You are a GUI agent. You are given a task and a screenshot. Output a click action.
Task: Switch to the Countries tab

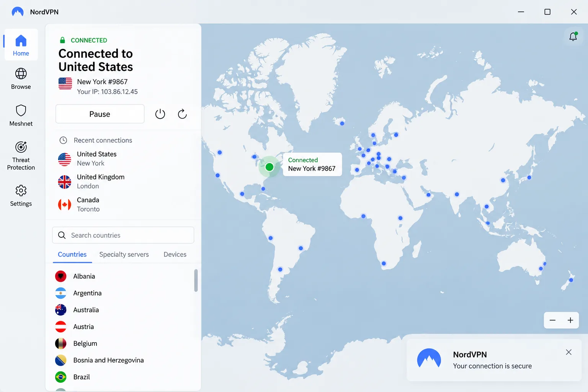coord(72,255)
